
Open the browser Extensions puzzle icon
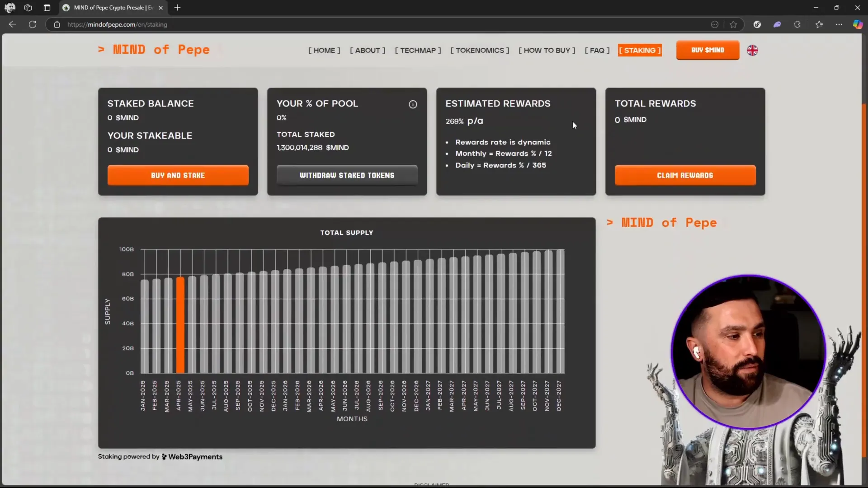[x=797, y=24]
